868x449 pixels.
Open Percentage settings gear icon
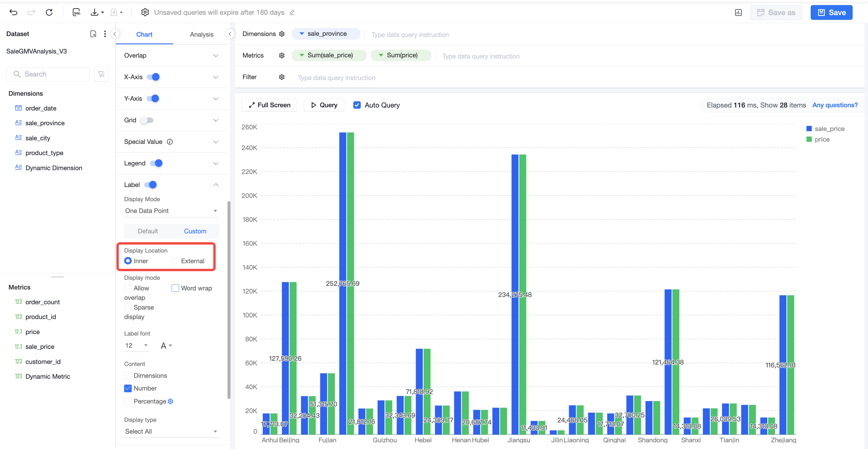170,401
